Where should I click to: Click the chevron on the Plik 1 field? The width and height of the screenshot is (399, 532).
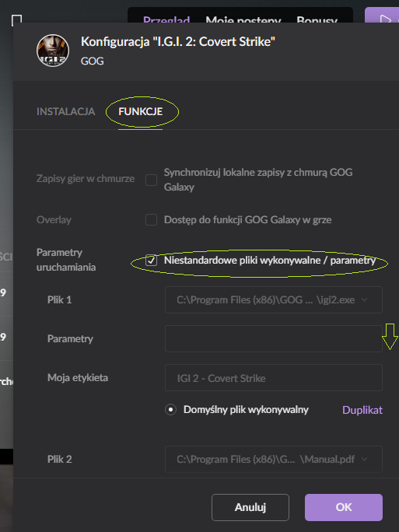pyautogui.click(x=365, y=299)
